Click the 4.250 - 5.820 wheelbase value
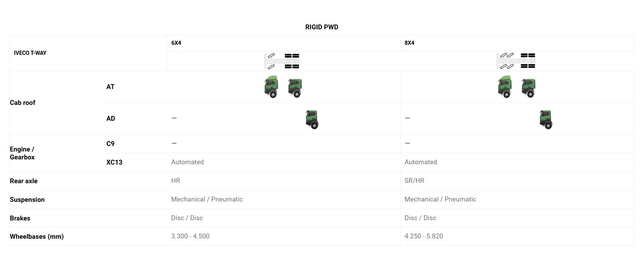 [424, 236]
